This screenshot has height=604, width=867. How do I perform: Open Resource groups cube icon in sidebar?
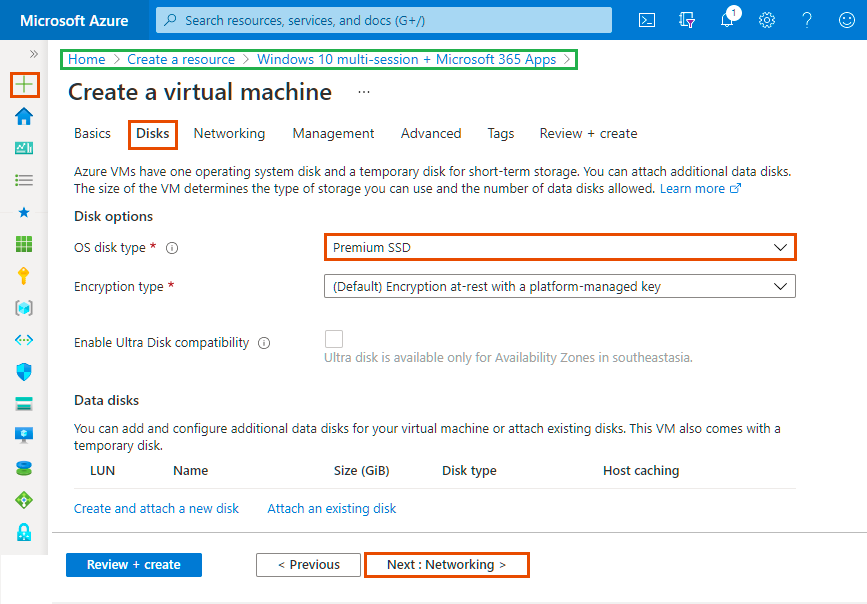(x=24, y=308)
